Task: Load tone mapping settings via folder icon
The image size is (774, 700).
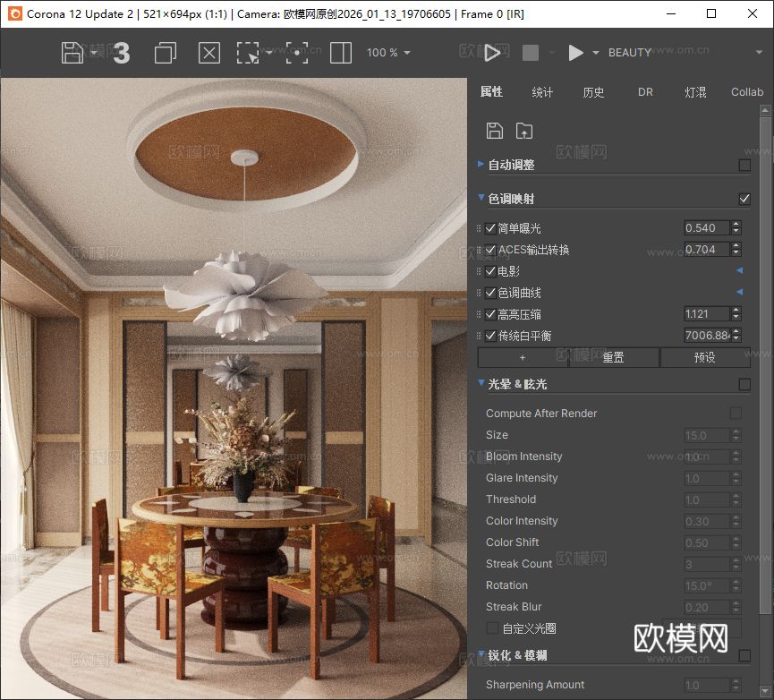Action: [x=524, y=130]
